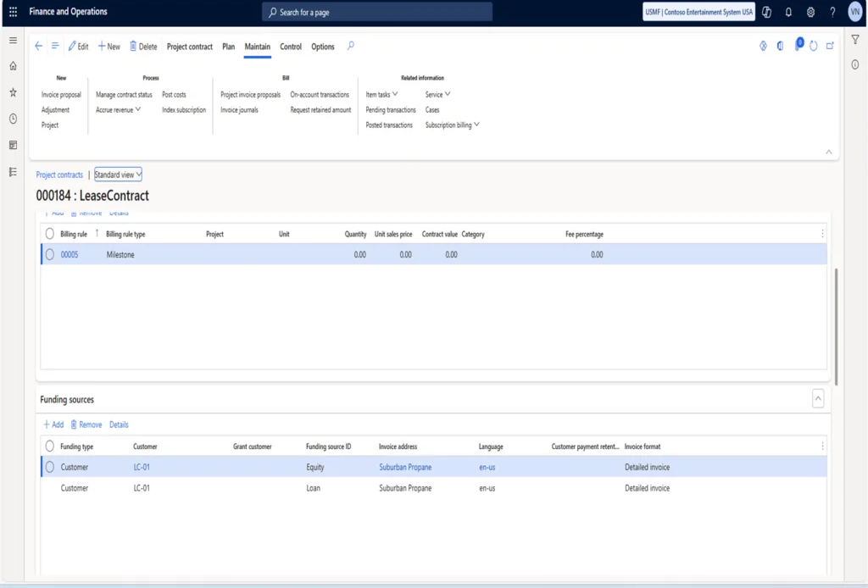
Task: Expand the Item tasks menu
Action: coord(381,95)
